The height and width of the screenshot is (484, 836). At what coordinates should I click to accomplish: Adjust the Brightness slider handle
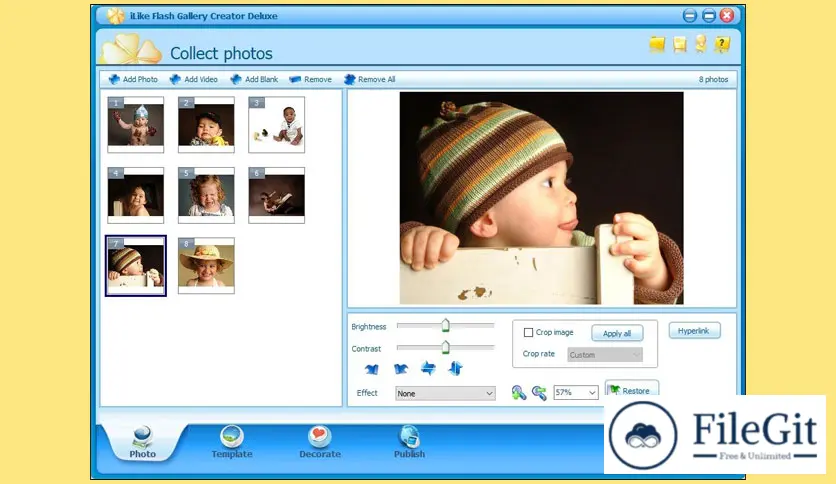[446, 325]
